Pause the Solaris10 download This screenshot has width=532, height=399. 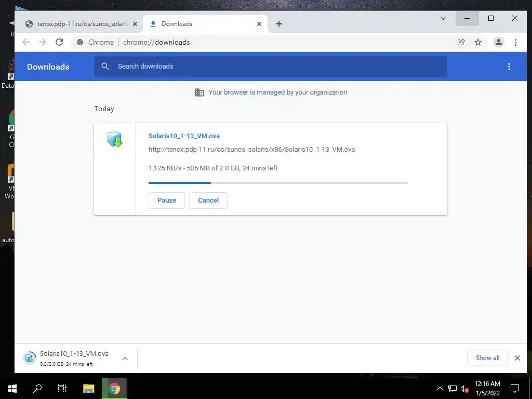167,201
